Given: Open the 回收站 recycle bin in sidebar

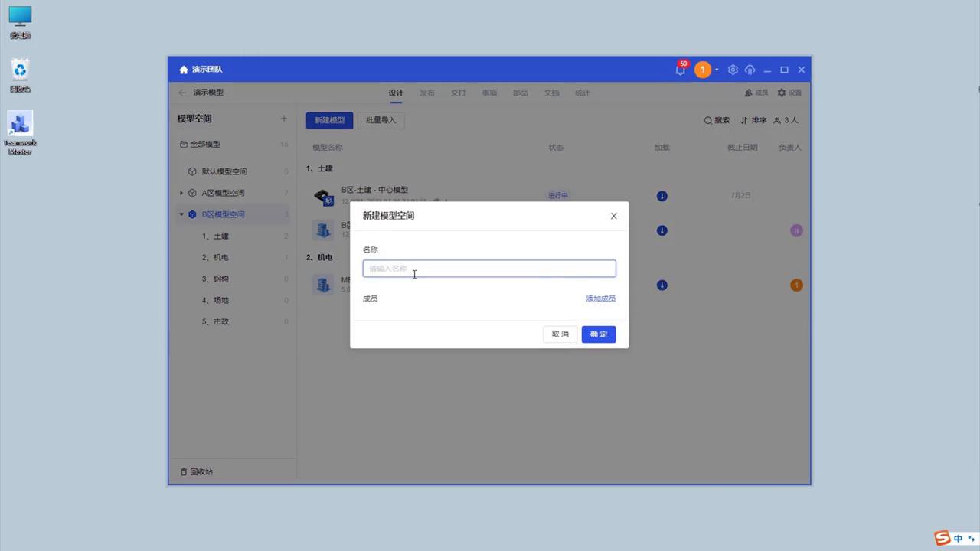Looking at the screenshot, I should tap(197, 471).
